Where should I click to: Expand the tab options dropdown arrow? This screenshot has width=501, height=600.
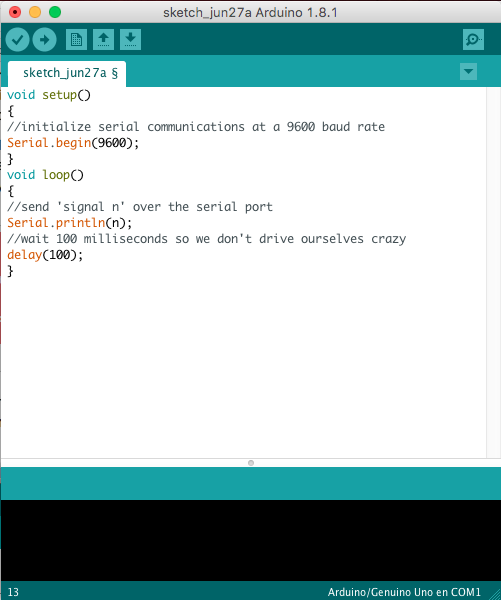point(468,72)
